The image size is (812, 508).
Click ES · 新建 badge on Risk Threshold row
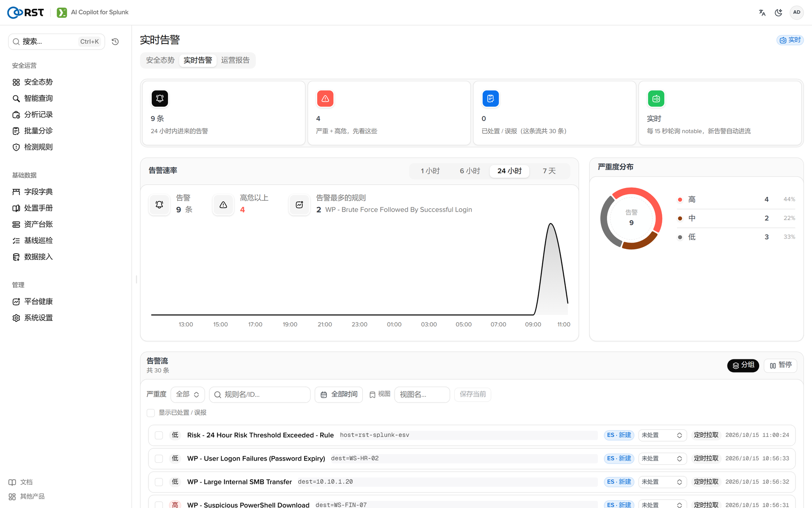click(619, 435)
